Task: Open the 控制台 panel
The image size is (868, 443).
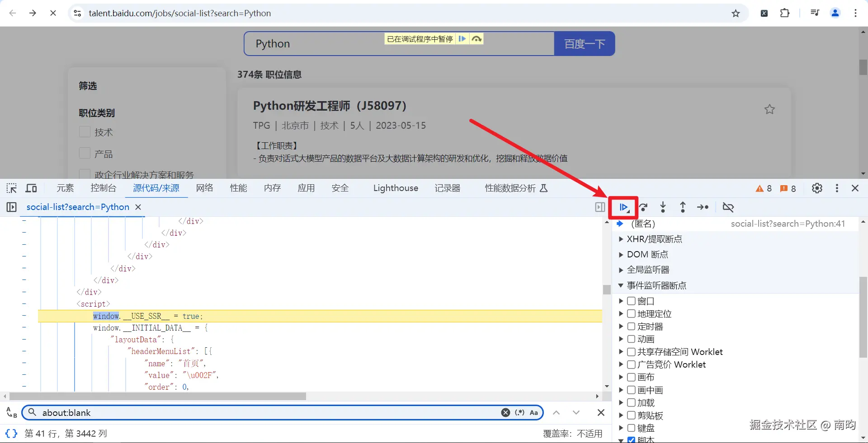Action: point(103,188)
